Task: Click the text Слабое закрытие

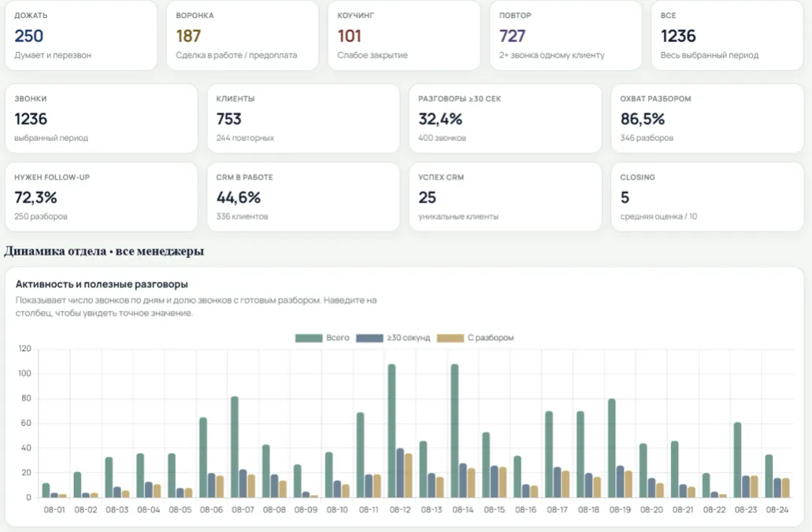Action: tap(373, 55)
